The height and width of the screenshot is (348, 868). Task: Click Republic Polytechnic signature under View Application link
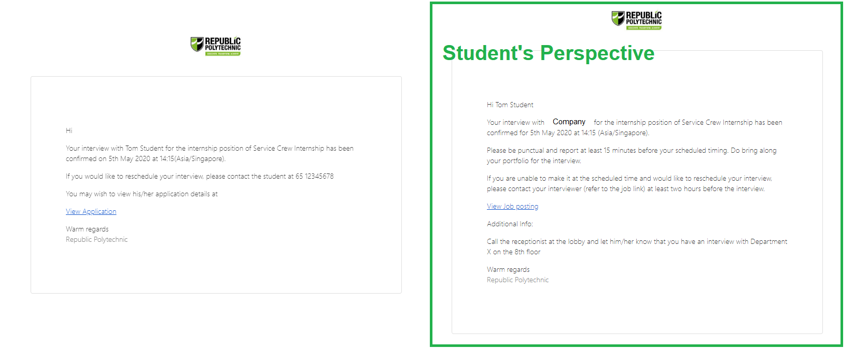(x=96, y=239)
